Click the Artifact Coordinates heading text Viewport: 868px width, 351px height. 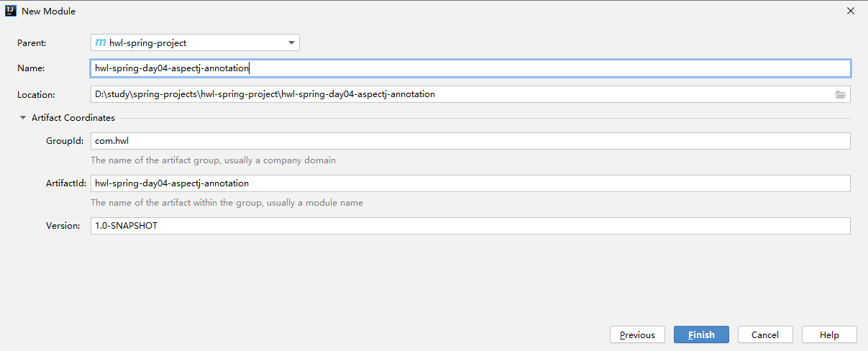point(73,118)
